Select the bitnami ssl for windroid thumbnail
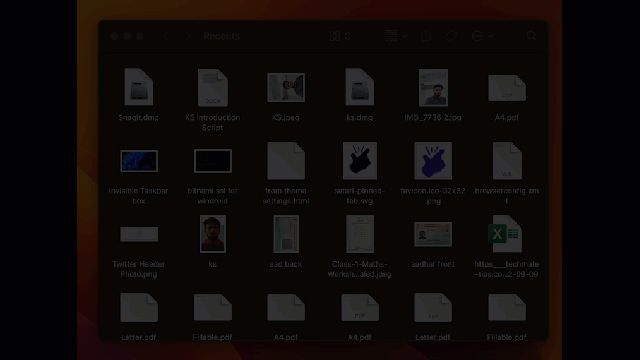The image size is (640, 360). tap(213, 161)
